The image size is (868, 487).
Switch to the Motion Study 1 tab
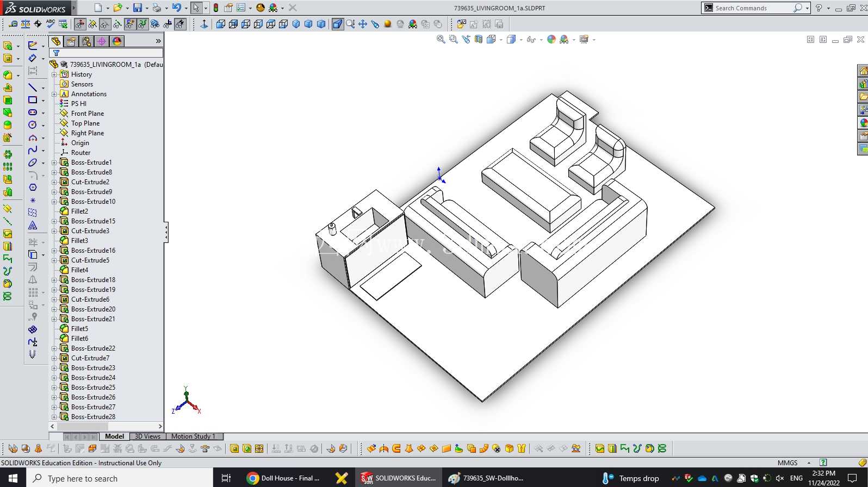tap(194, 436)
